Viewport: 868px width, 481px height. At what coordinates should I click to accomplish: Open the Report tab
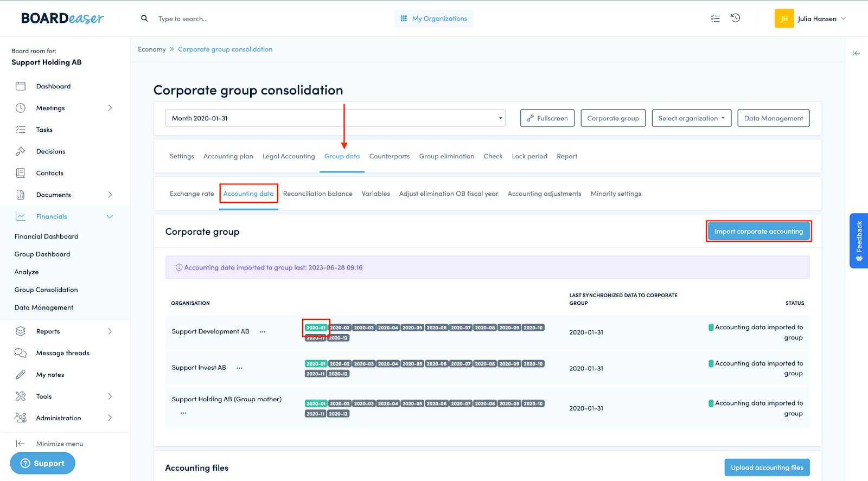[x=567, y=156]
